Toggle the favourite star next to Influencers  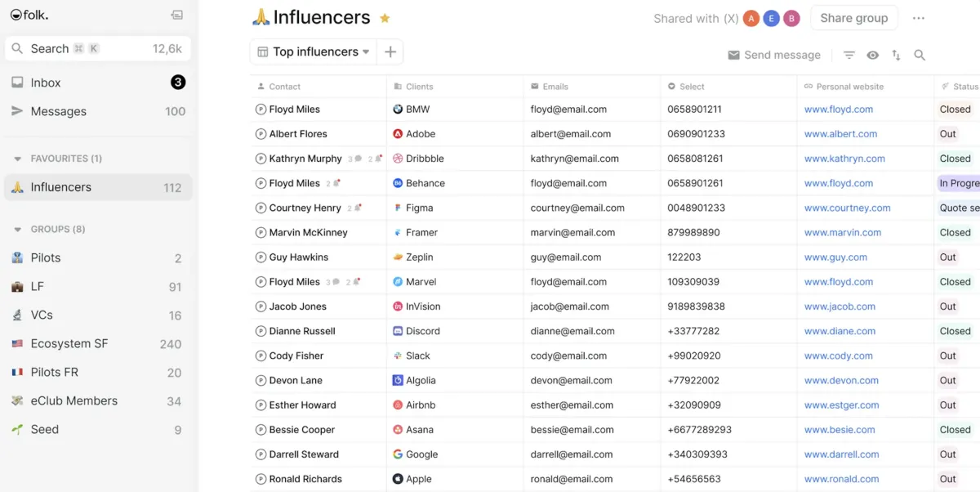(385, 18)
